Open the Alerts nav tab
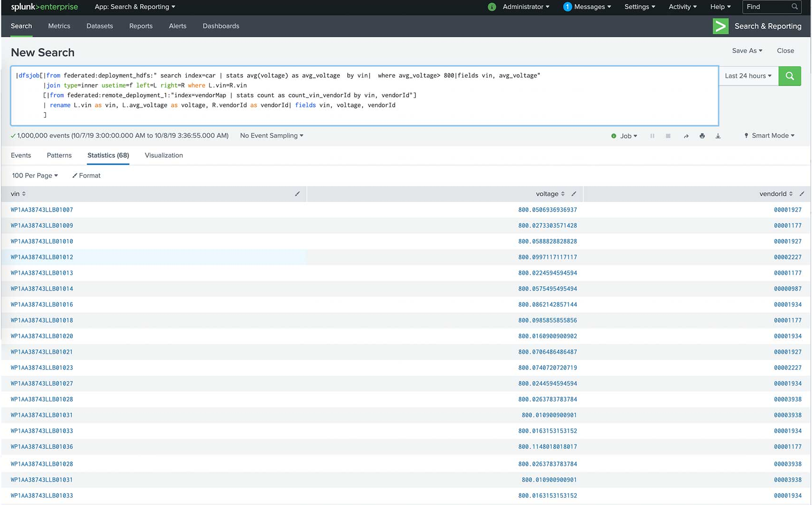This screenshot has height=505, width=812. coord(178,26)
